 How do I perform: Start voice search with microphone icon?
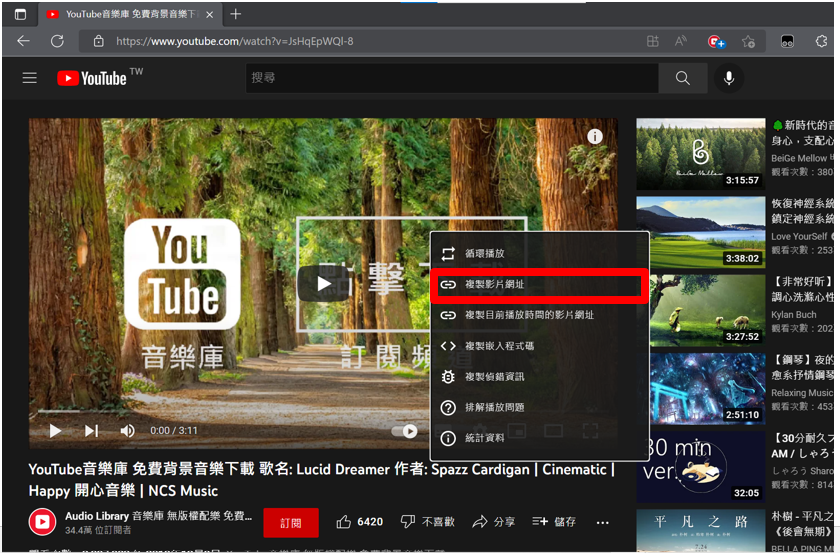[x=729, y=78]
